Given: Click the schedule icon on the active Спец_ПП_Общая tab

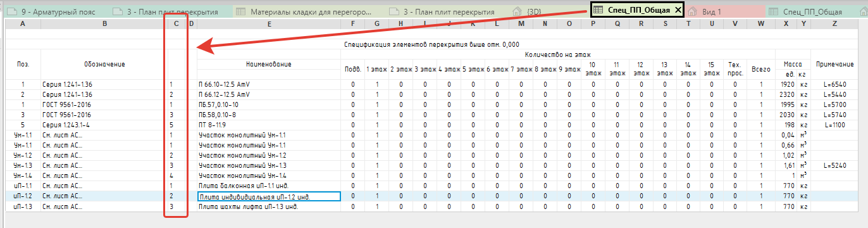Looking at the screenshot, I should pos(598,11).
